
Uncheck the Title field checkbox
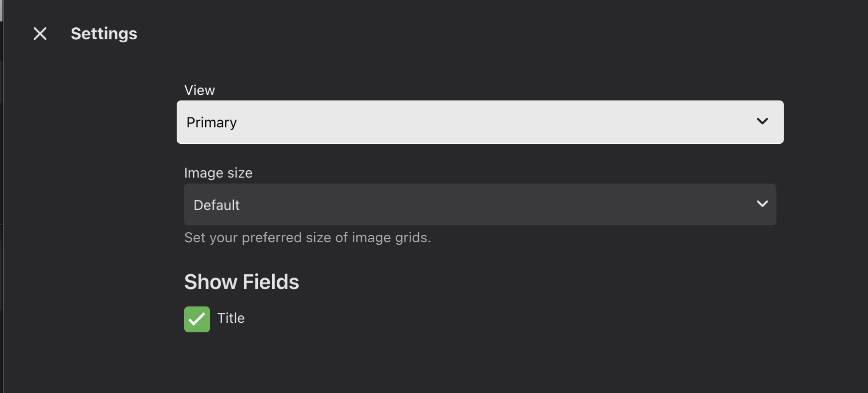pos(197,319)
